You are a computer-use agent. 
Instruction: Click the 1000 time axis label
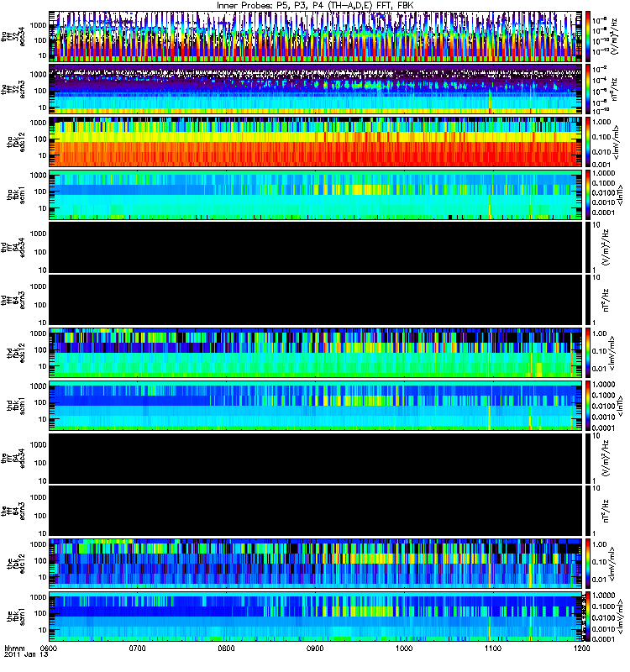tap(404, 648)
